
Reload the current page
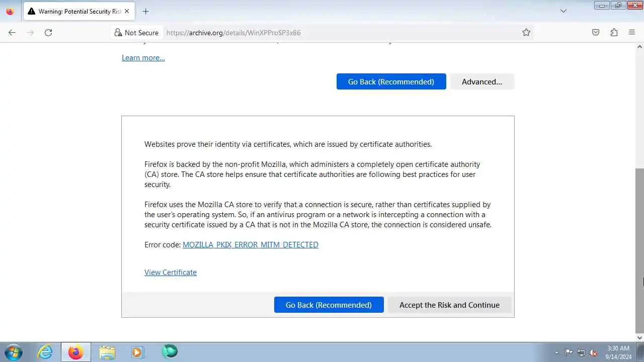point(48,32)
